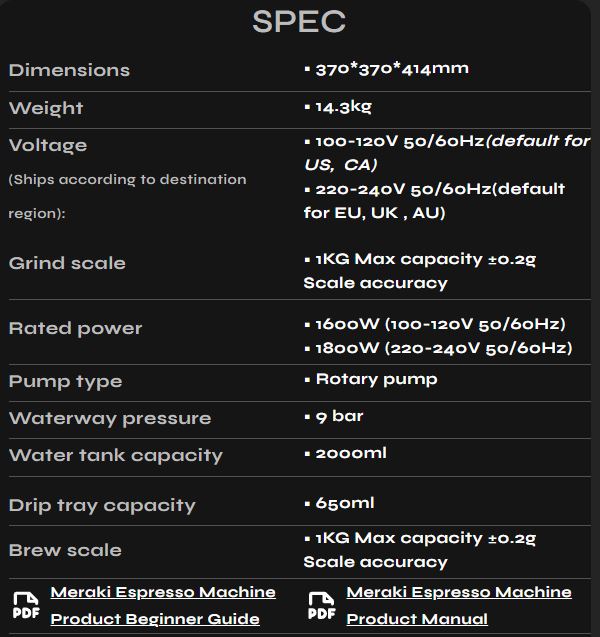This screenshot has width=600, height=637.
Task: Click the SPEC heading
Action: click(299, 22)
